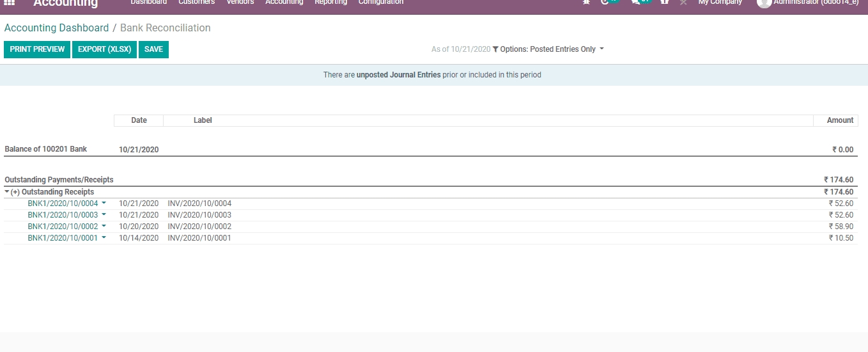Screen dimensions: 868x352
Task: Open dropdown caret for BNK1/2020/10/0002
Action: (x=104, y=227)
